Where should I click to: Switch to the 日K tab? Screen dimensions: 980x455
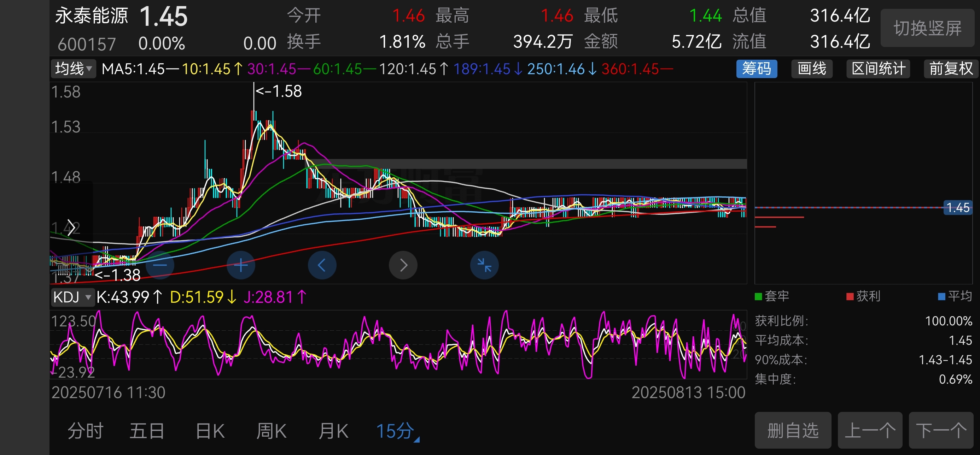(x=210, y=431)
